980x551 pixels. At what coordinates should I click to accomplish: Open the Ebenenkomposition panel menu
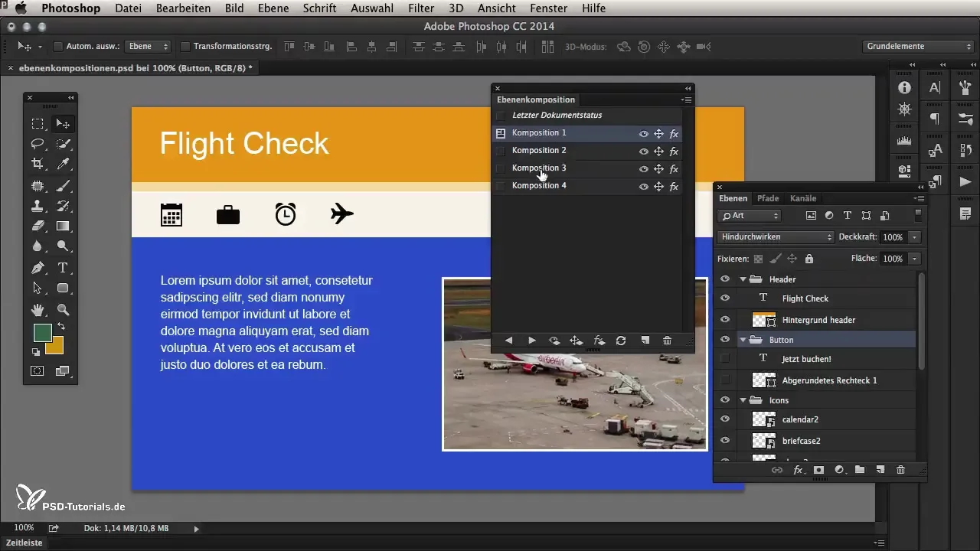pos(686,99)
